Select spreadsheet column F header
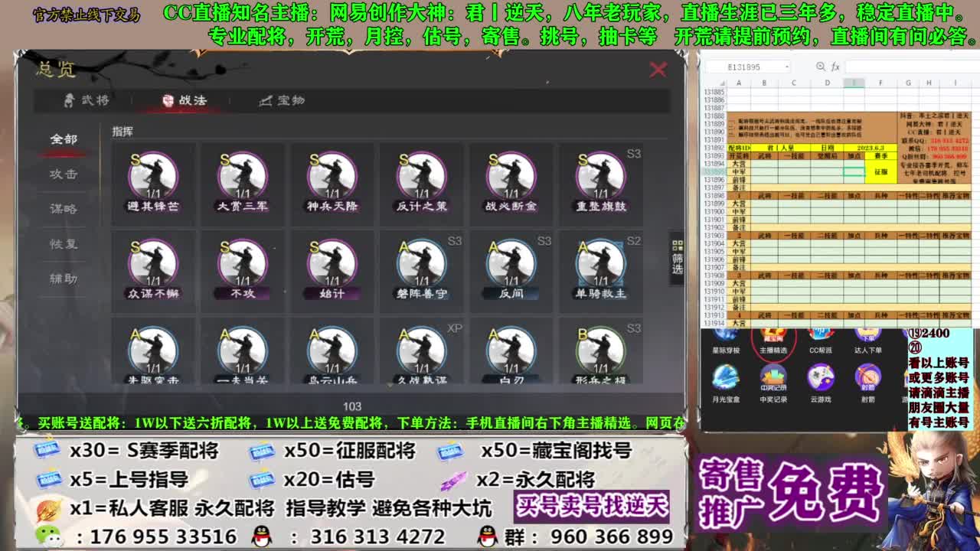Screen dimensions: 980x551 pyautogui.click(x=880, y=83)
